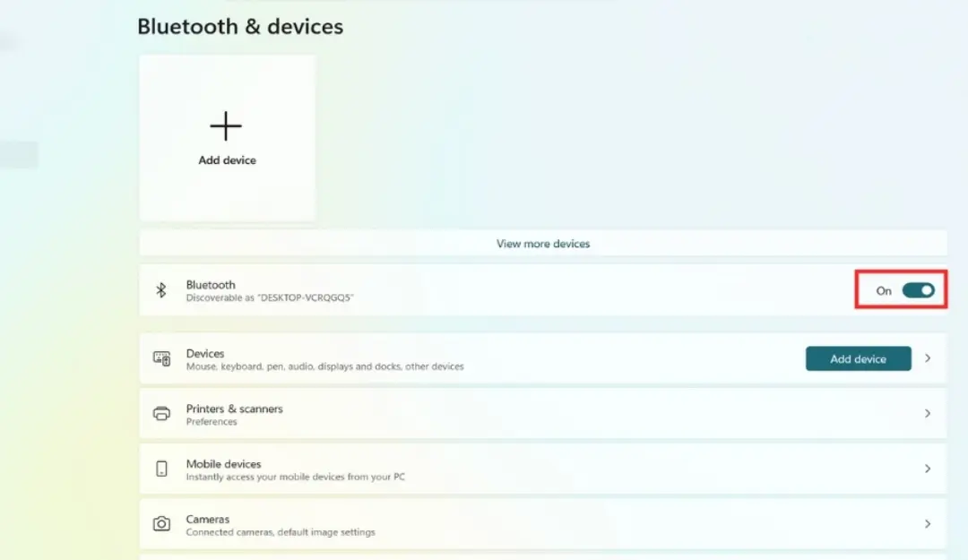Click 'Preferences' text under Printers & scanners
This screenshot has width=968, height=560.
pos(212,422)
